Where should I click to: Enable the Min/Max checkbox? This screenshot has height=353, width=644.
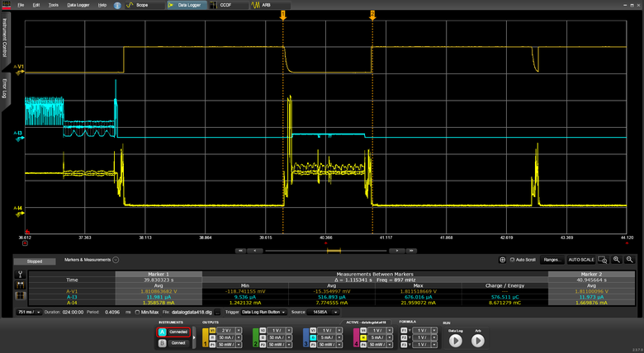click(x=137, y=313)
